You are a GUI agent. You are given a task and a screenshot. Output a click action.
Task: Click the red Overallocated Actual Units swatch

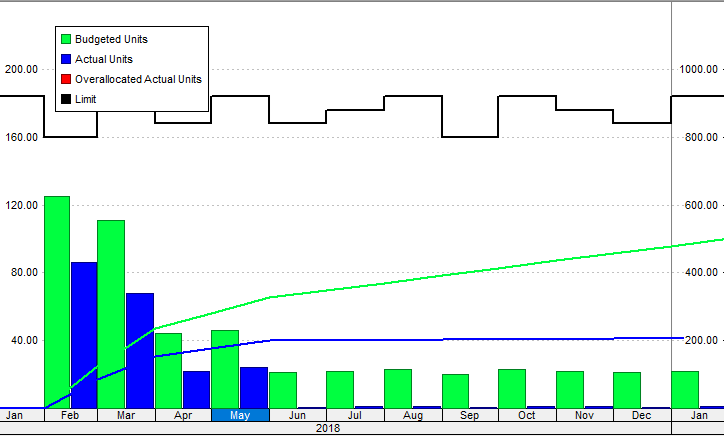point(66,79)
